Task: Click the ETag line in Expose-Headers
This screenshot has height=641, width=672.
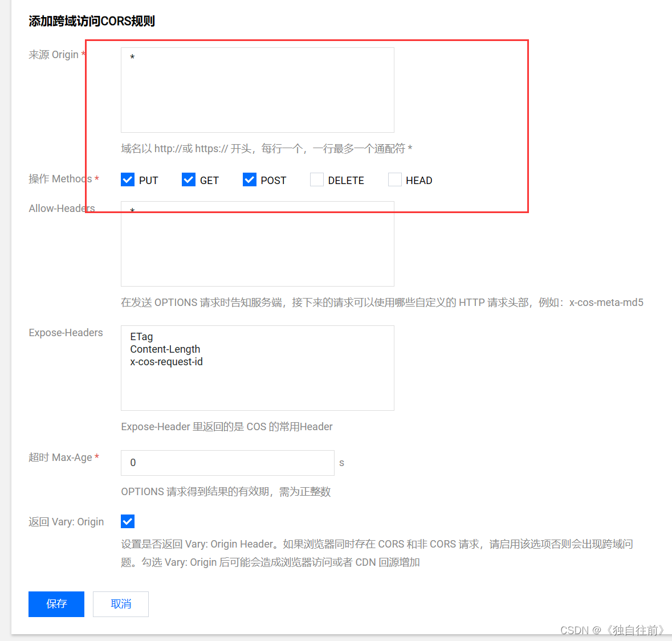Action: coord(141,337)
